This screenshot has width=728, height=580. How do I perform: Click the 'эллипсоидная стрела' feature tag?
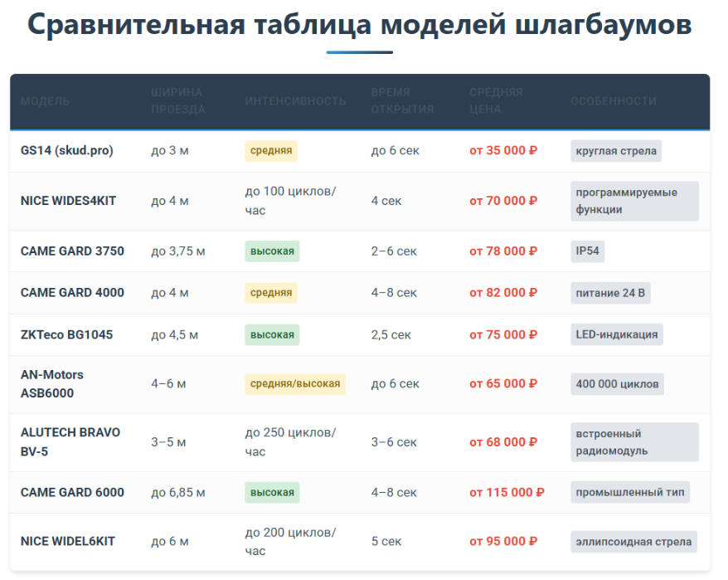(x=633, y=542)
